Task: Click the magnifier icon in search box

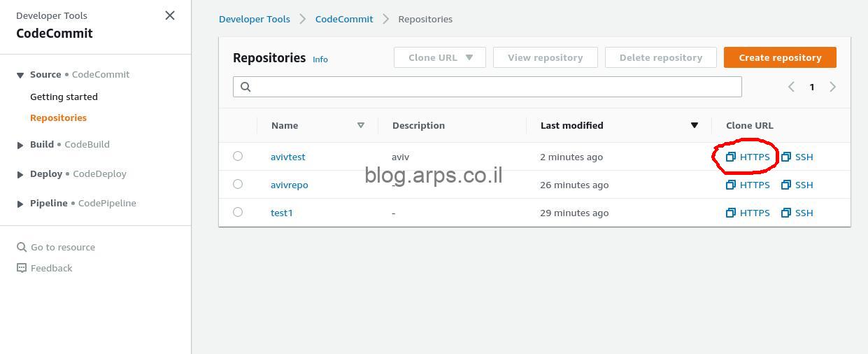Action: 246,87
